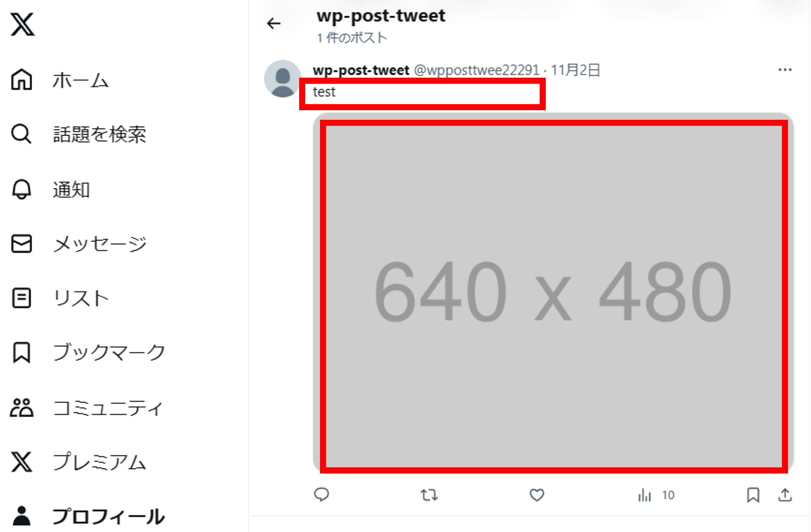Open the ホーム home icon
The width and height of the screenshot is (811, 532).
tap(22, 80)
